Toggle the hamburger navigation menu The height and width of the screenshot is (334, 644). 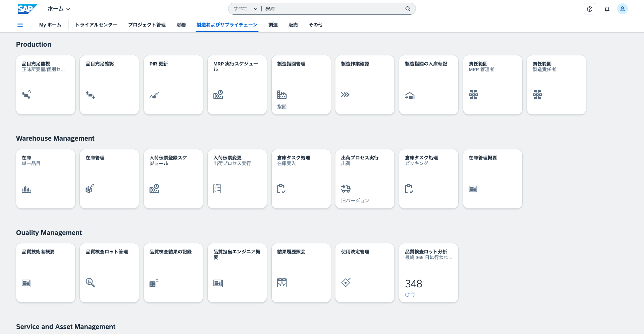pos(20,25)
